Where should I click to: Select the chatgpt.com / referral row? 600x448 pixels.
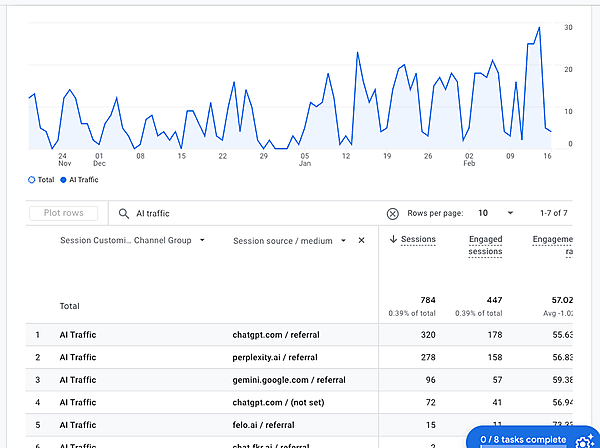click(275, 335)
